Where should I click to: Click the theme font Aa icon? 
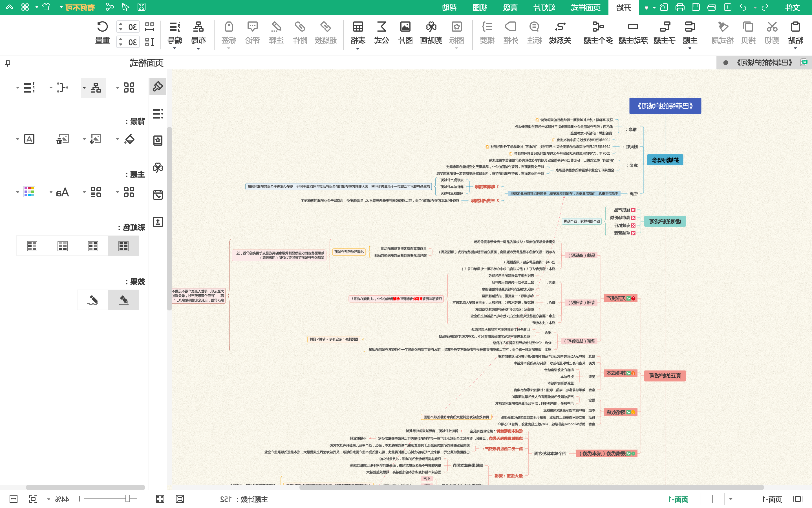(x=62, y=192)
